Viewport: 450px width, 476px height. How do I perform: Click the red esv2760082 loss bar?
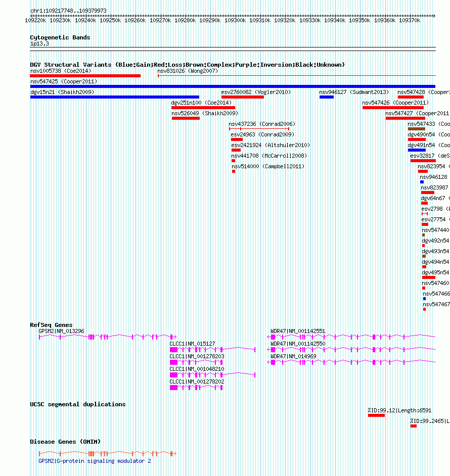[x=243, y=97]
